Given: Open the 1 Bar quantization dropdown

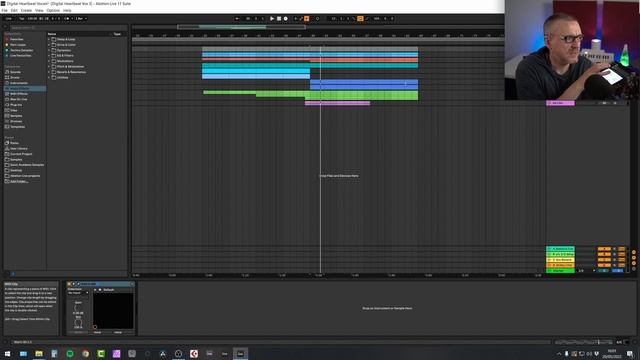Looking at the screenshot, I should (81, 18).
